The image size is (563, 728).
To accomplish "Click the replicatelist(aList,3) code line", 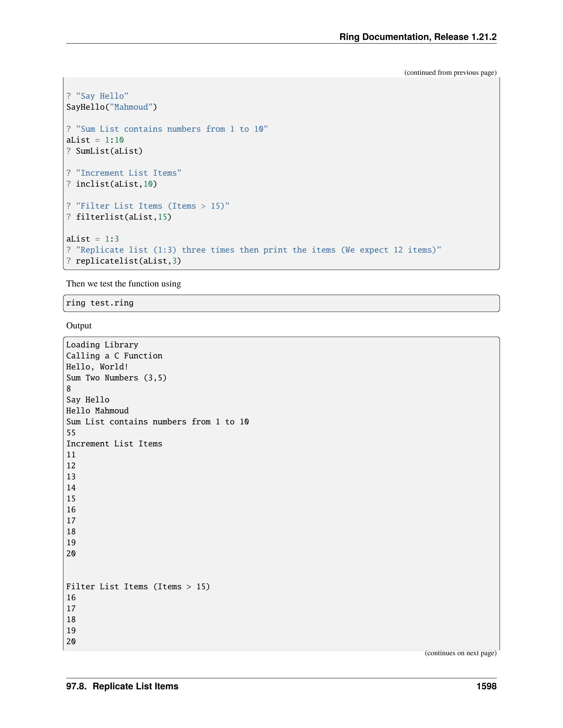I will 123,261.
